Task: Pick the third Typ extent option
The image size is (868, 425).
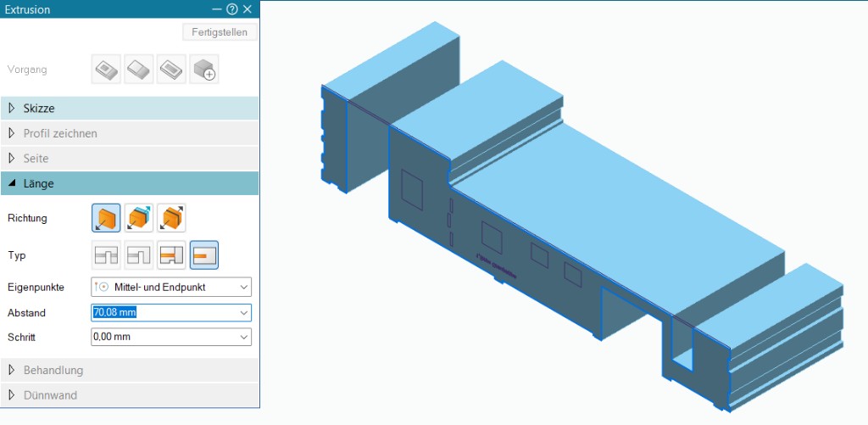Action: click(171, 255)
